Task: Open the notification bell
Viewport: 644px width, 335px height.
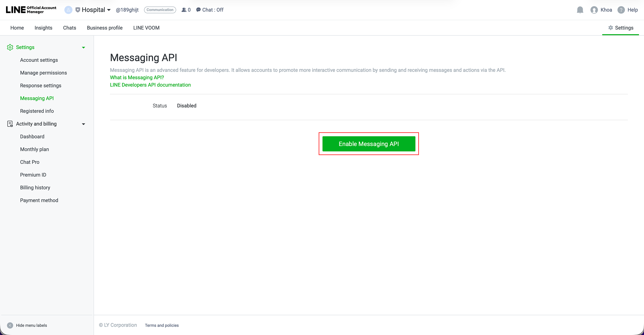Action: [580, 10]
